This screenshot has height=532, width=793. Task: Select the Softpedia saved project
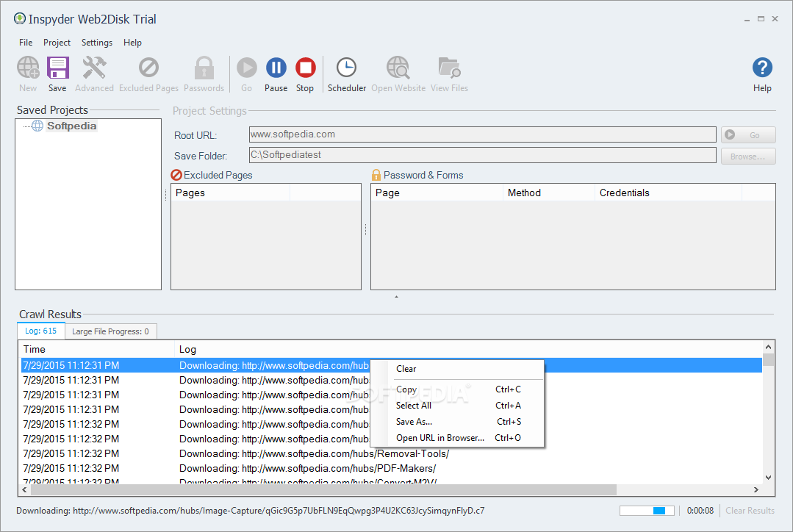click(71, 126)
